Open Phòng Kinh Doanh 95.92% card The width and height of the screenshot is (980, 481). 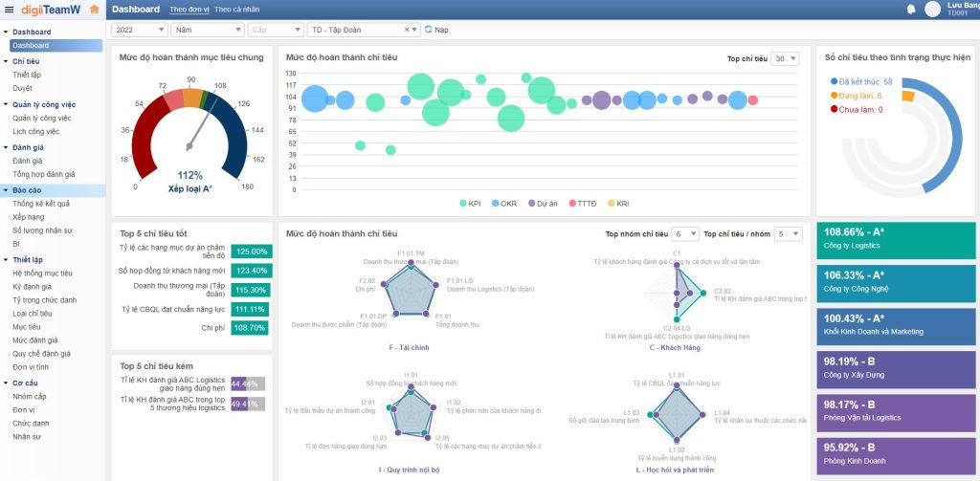[896, 456]
